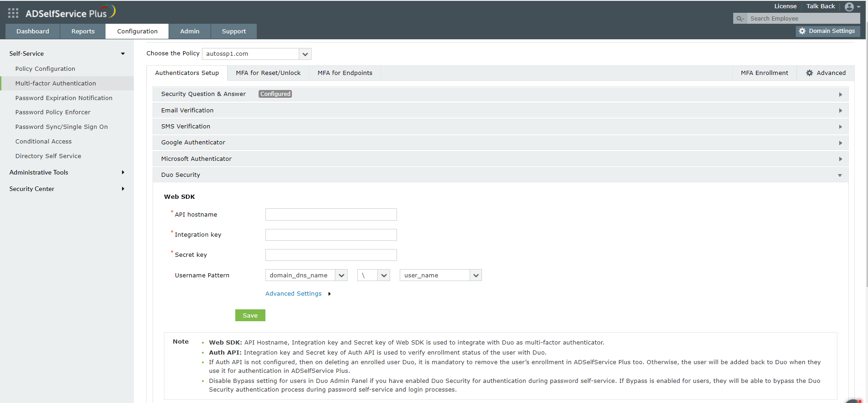
Task: Open Password Expiration Notification
Action: (x=64, y=98)
